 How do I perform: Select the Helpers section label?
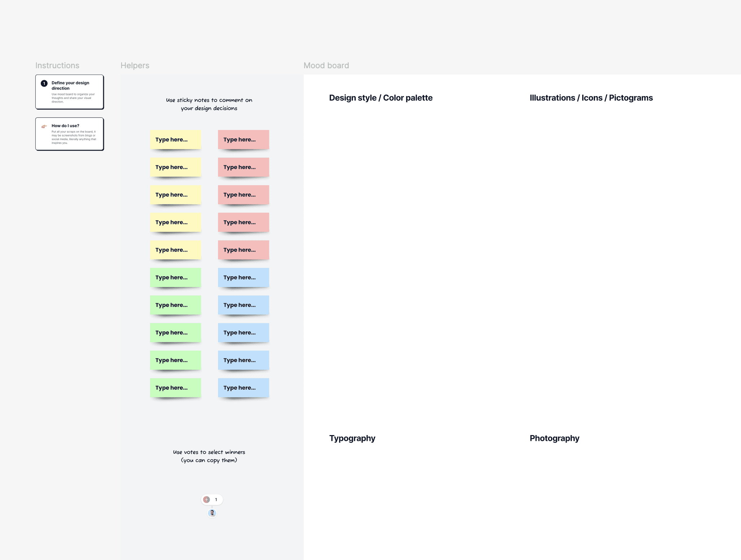(135, 65)
